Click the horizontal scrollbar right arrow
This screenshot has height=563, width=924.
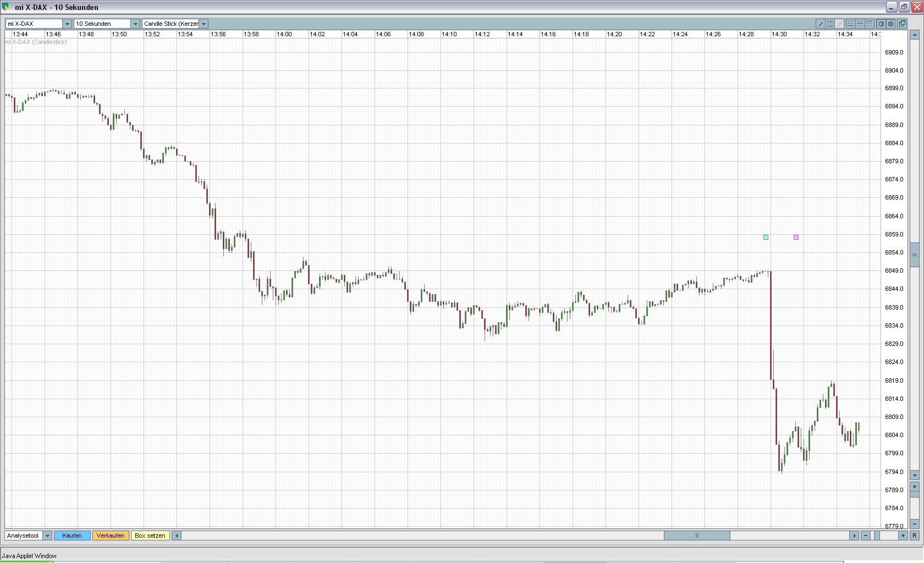click(x=854, y=536)
